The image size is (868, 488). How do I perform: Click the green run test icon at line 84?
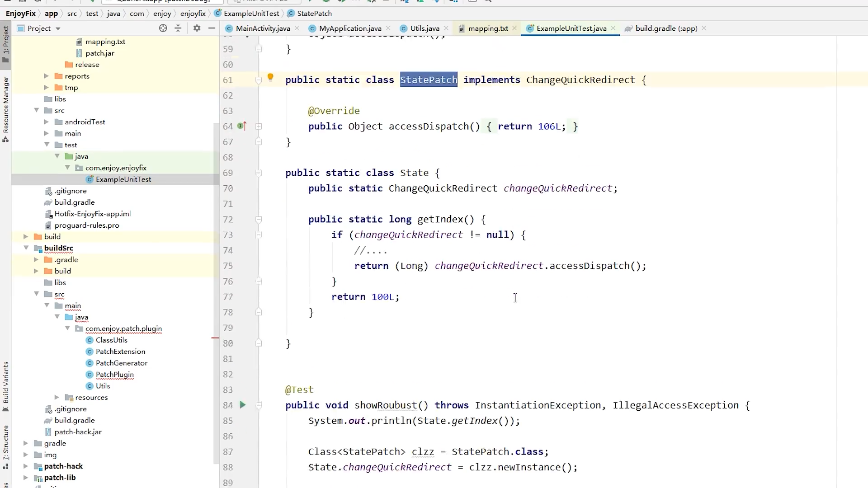243,405
